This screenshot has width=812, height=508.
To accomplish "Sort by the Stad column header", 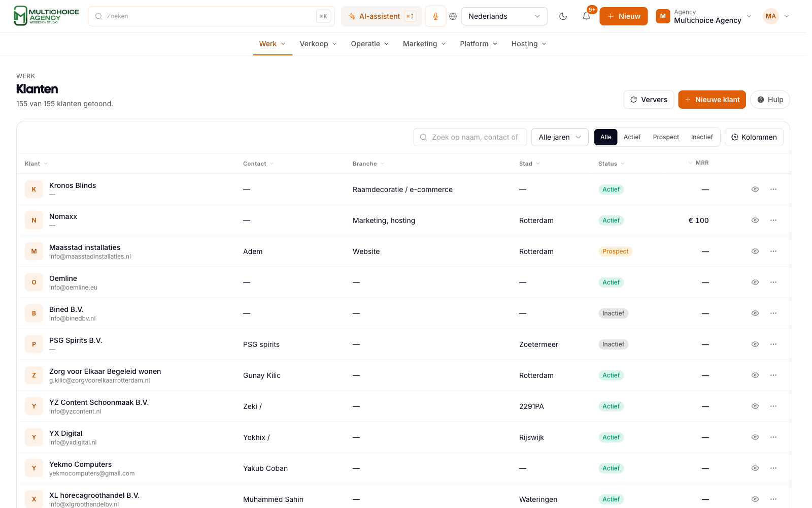I will coord(529,164).
